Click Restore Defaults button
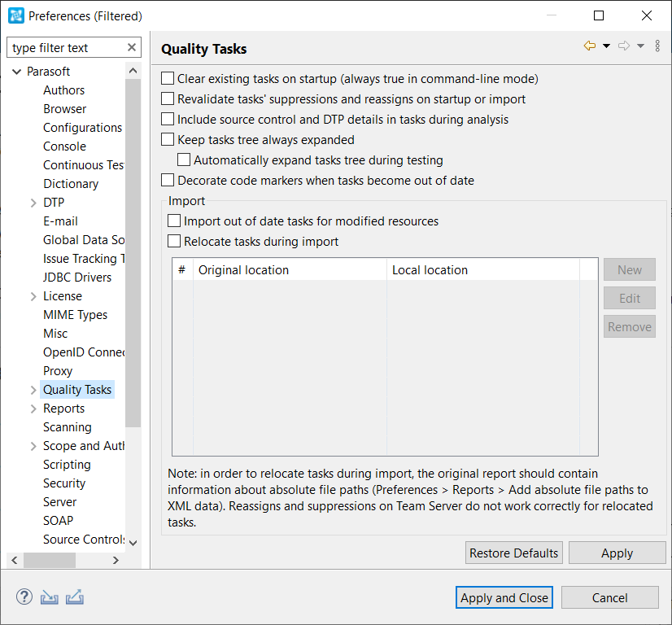This screenshot has width=672, height=625. coord(514,553)
